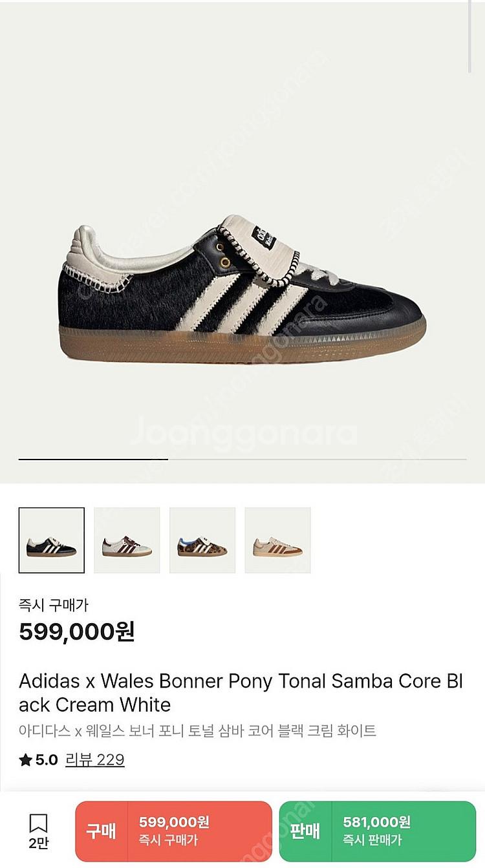
Task: Tap 599,000원 inside the red buy button
Action: (x=175, y=822)
